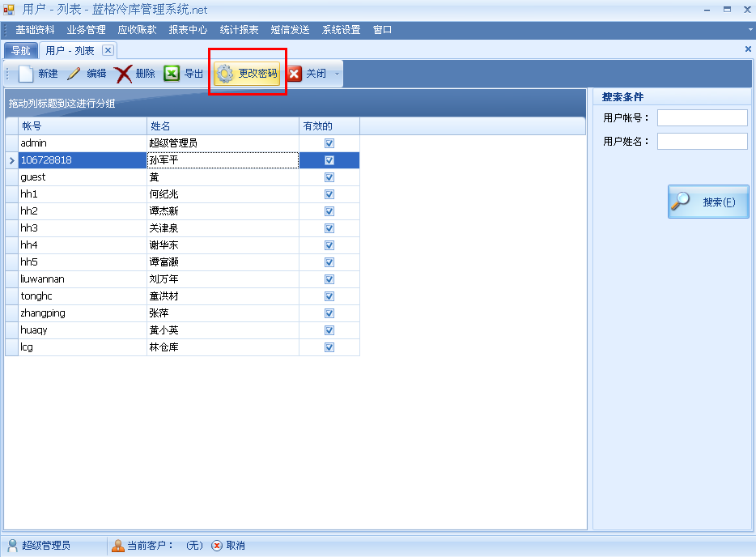Toggle 有效的 checkbox for huaqy

tap(329, 330)
